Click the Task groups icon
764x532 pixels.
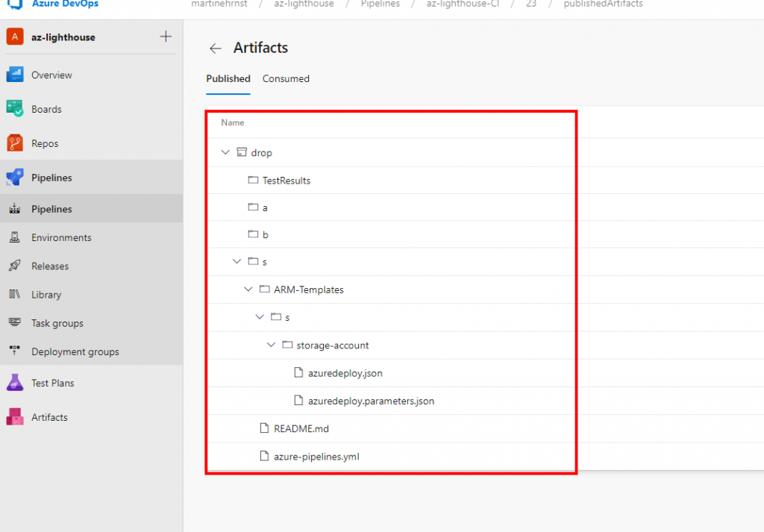(15, 322)
